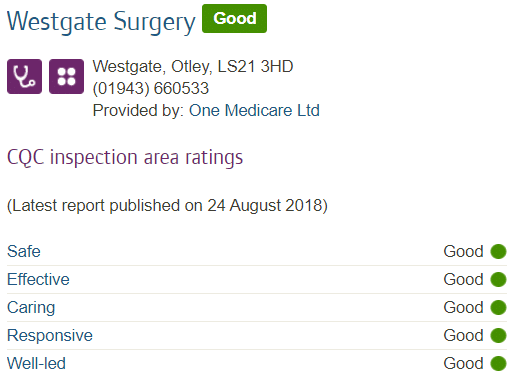515x377 pixels.
Task: Click the green circle beside Effective rating
Action: pyautogui.click(x=498, y=279)
